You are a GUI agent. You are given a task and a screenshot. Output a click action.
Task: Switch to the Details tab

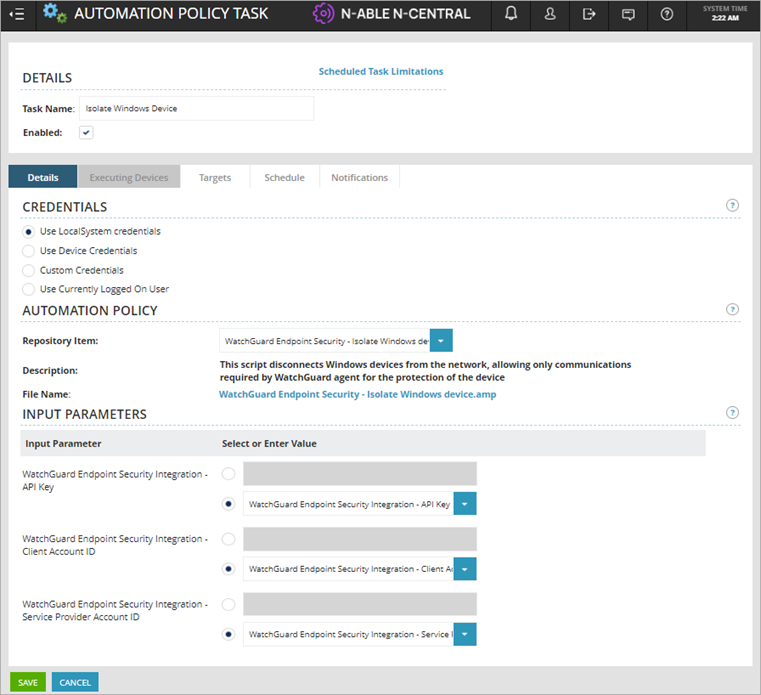pyautogui.click(x=43, y=177)
